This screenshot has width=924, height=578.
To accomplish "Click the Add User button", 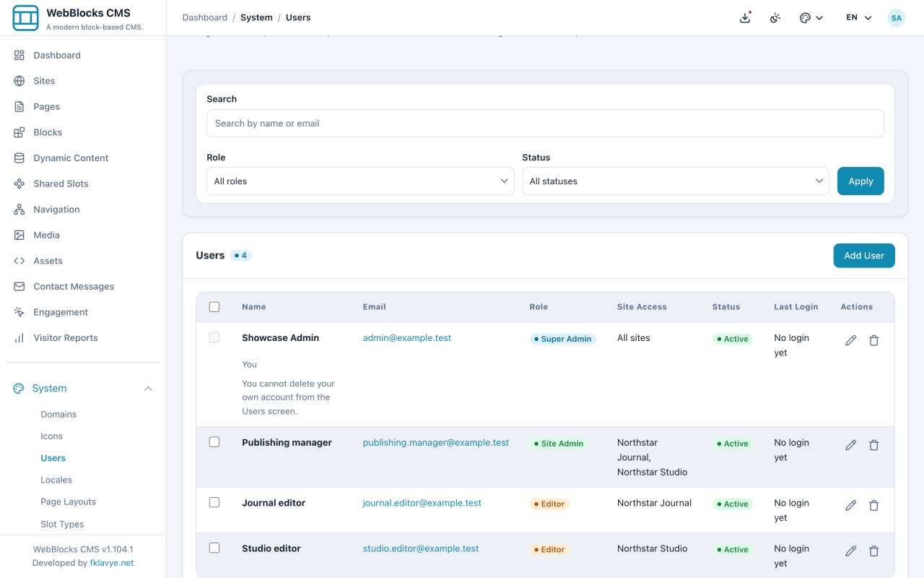I will click(x=864, y=256).
